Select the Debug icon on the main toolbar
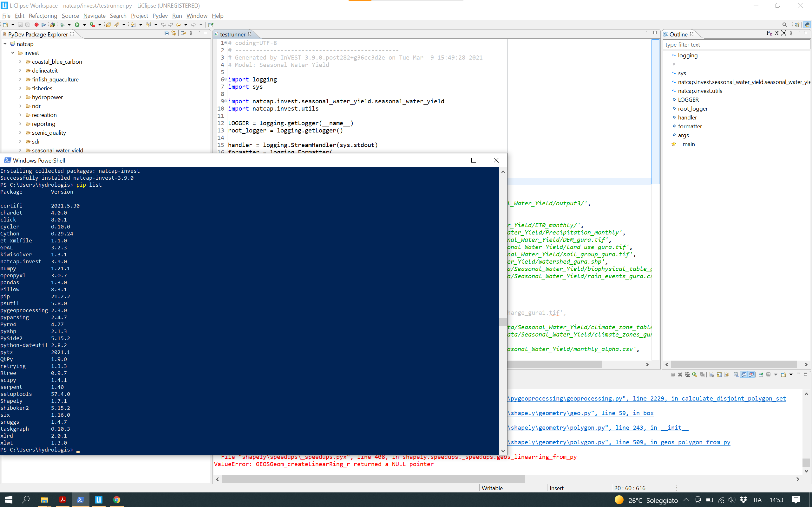Image resolution: width=812 pixels, height=507 pixels. tap(62, 25)
